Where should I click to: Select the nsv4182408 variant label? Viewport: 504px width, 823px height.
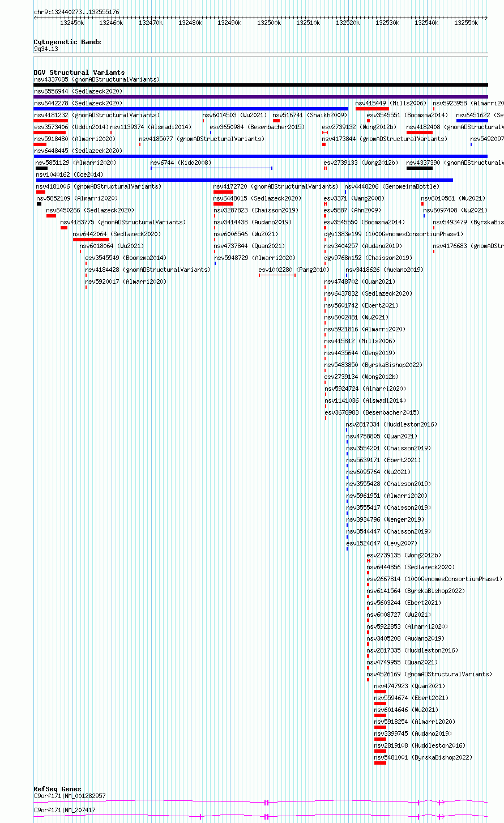point(455,127)
